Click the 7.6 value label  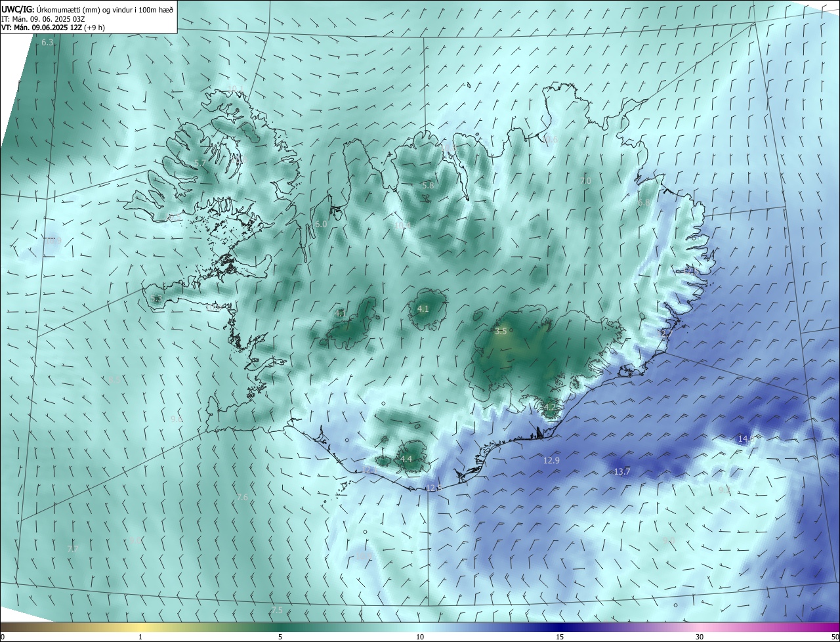pyautogui.click(x=242, y=498)
